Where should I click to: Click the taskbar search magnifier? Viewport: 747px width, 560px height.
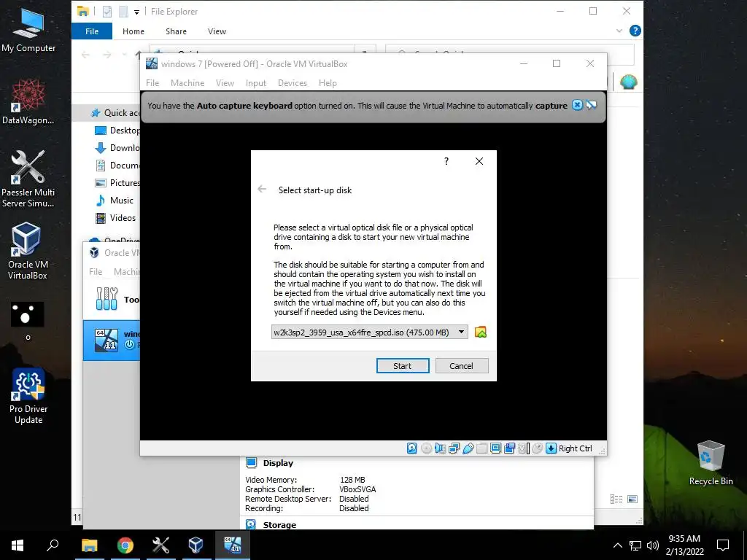click(x=53, y=545)
